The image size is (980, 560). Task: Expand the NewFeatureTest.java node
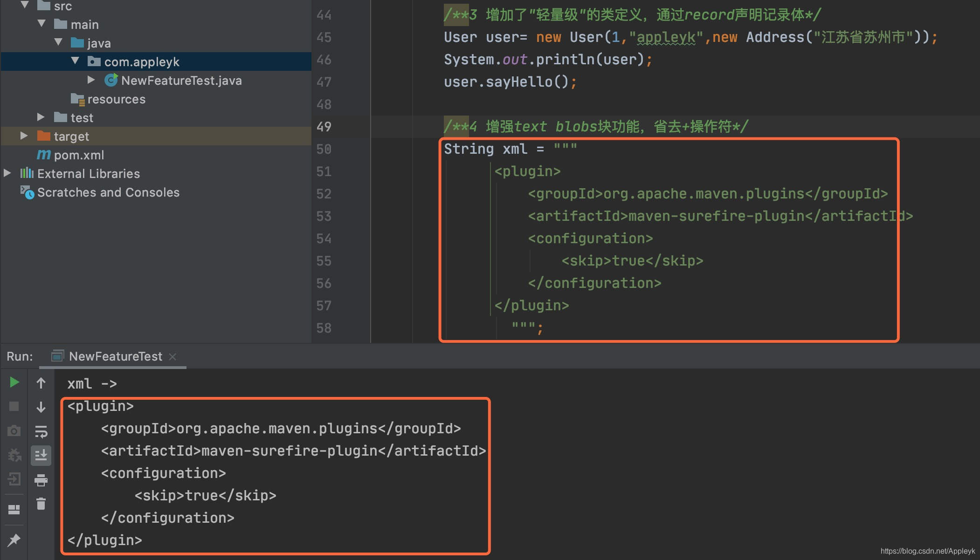click(x=91, y=80)
